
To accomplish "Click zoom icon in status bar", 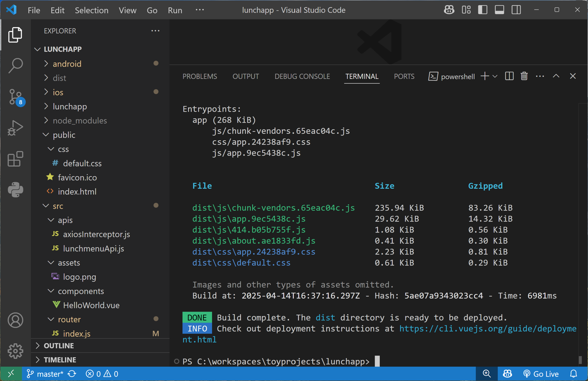I will click(x=487, y=374).
